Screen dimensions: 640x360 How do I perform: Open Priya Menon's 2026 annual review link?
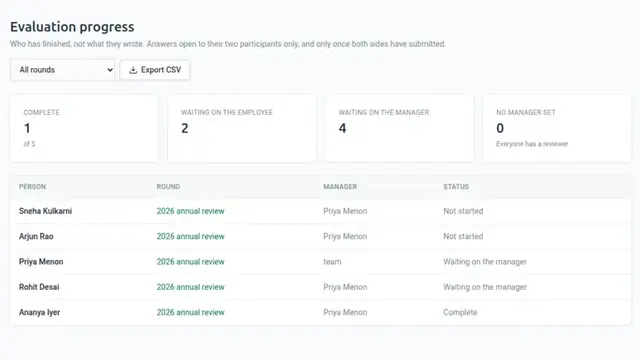tap(191, 262)
